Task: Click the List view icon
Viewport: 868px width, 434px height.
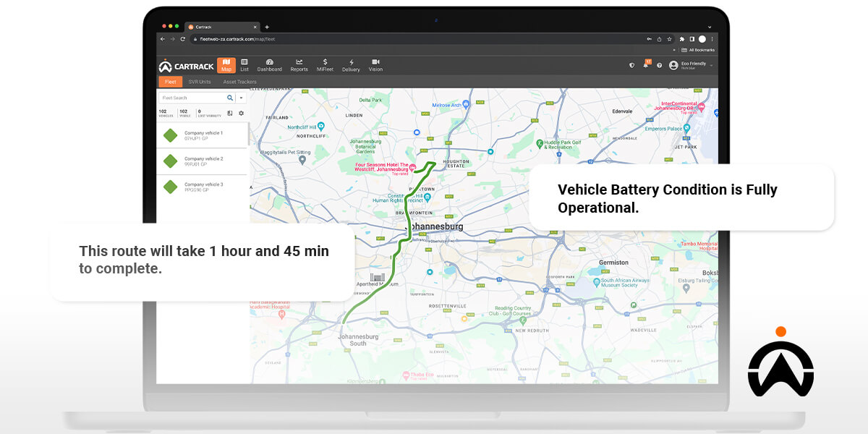Action: (x=244, y=66)
